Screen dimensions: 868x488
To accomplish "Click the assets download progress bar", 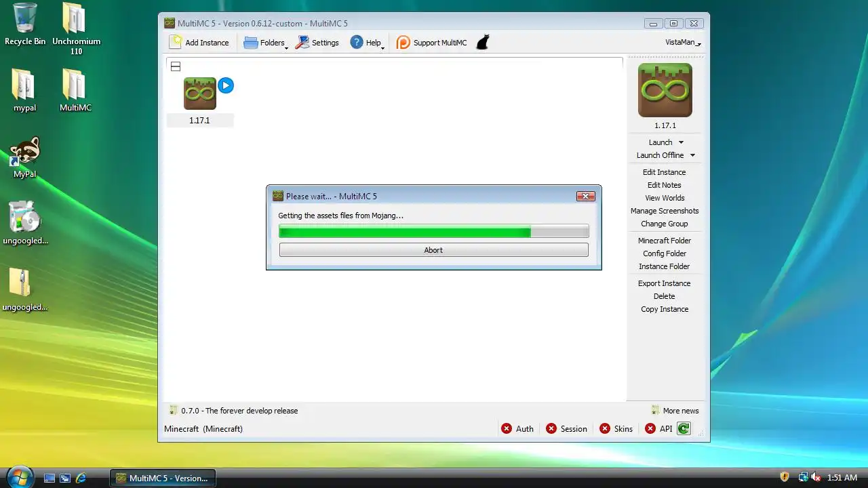I will click(x=433, y=232).
